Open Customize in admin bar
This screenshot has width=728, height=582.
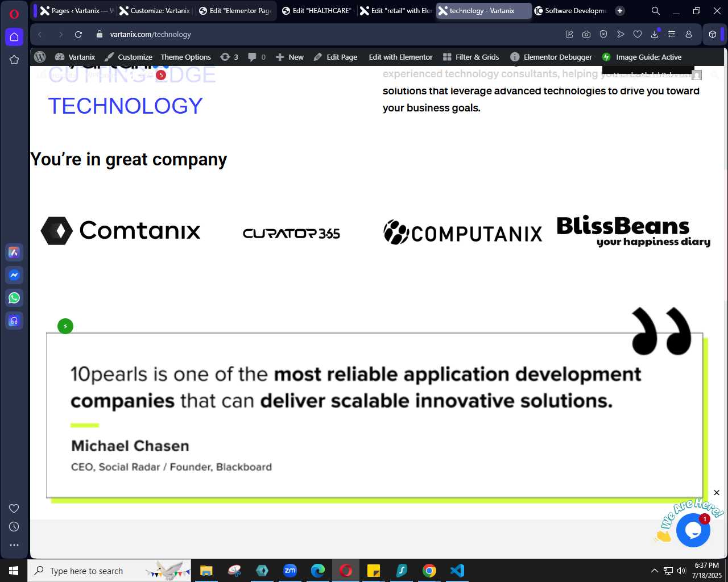pos(129,57)
